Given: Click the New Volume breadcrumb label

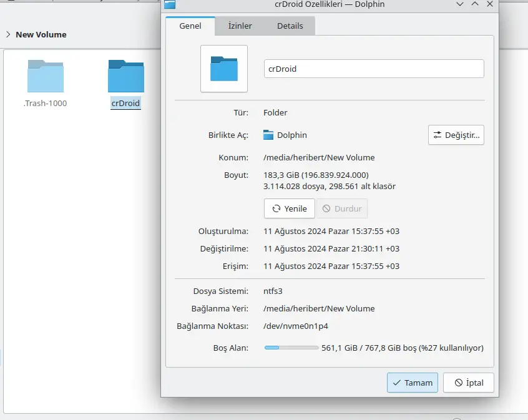Looking at the screenshot, I should [x=41, y=34].
